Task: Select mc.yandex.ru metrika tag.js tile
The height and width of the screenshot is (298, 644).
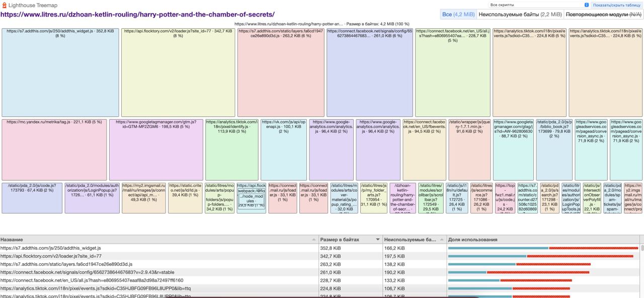Action: point(54,150)
